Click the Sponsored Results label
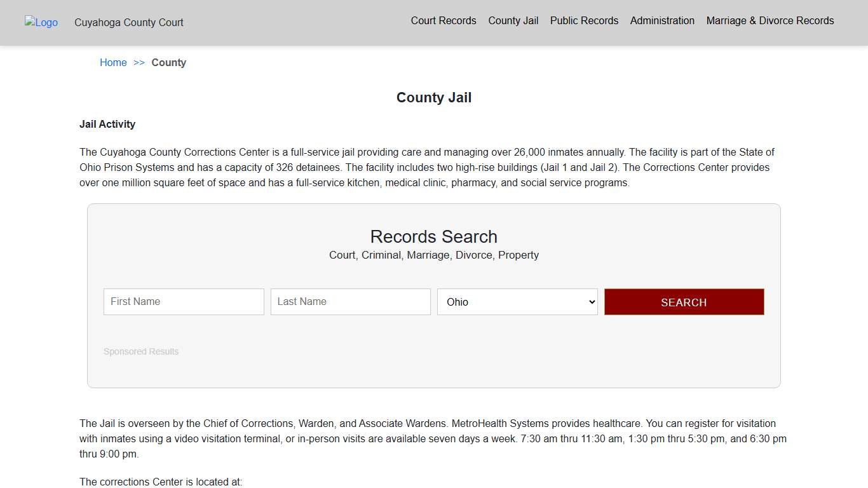Image resolution: width=868 pixels, height=488 pixels. coord(141,351)
